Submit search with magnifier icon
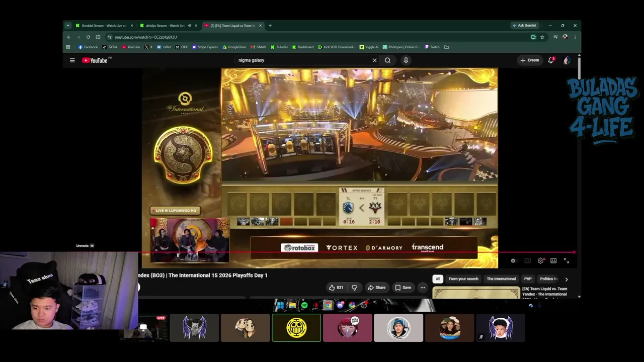The width and height of the screenshot is (644, 362). click(387, 60)
